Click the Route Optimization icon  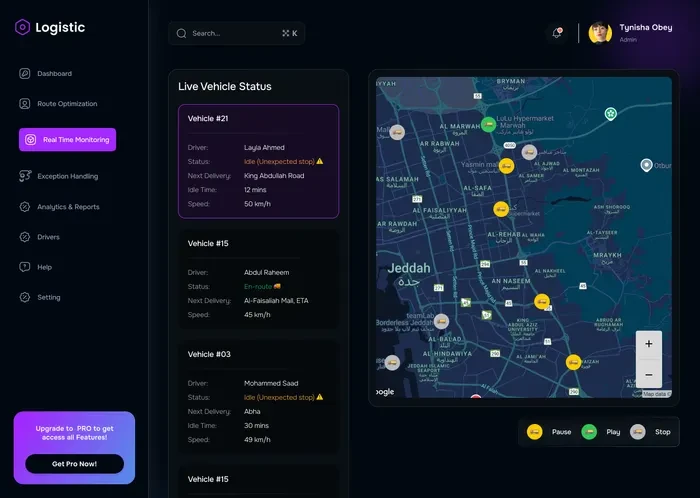25,104
